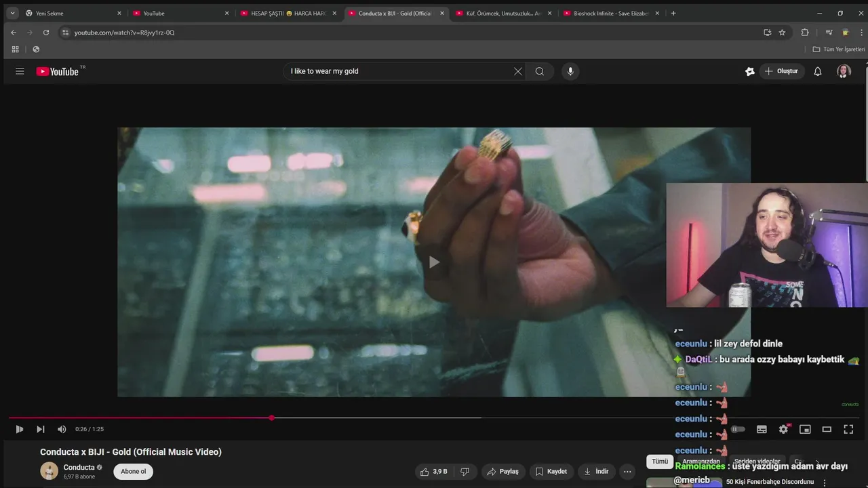Open player settings gear
This screenshot has height=488, width=868.
point(783,429)
